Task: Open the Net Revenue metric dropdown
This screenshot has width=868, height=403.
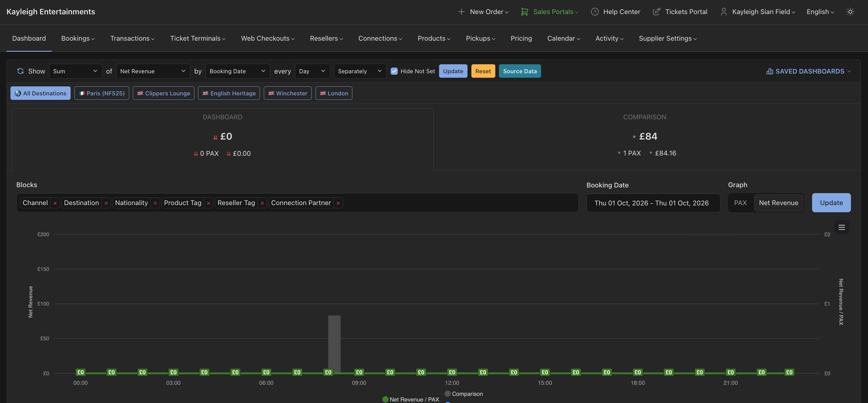Action: [x=153, y=71]
